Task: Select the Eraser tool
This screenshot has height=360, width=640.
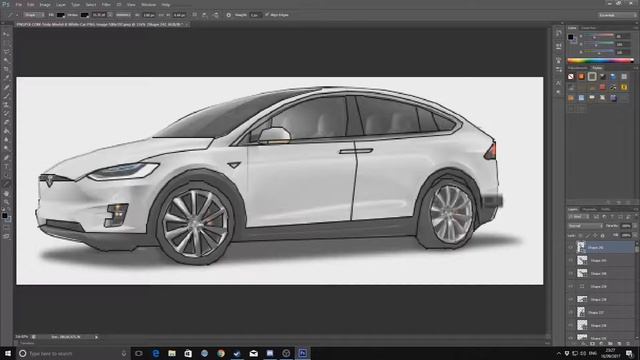Action: (6, 122)
